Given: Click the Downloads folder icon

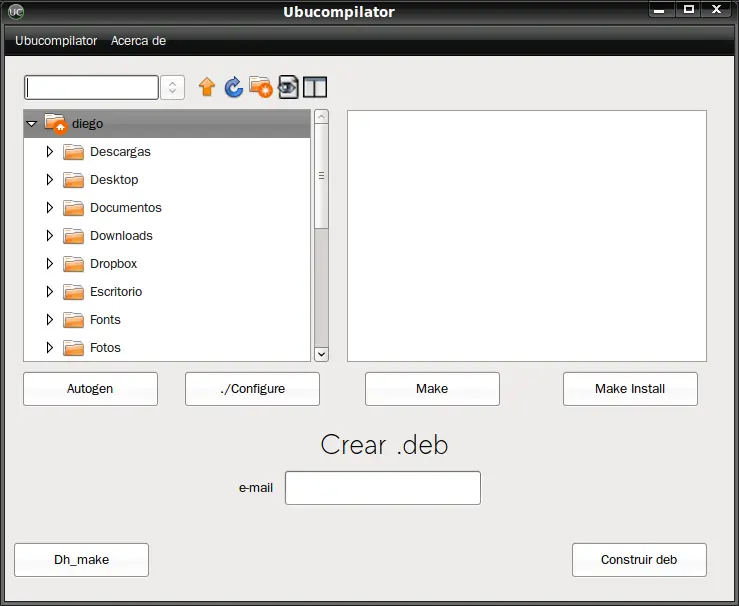Looking at the screenshot, I should click(x=74, y=236).
